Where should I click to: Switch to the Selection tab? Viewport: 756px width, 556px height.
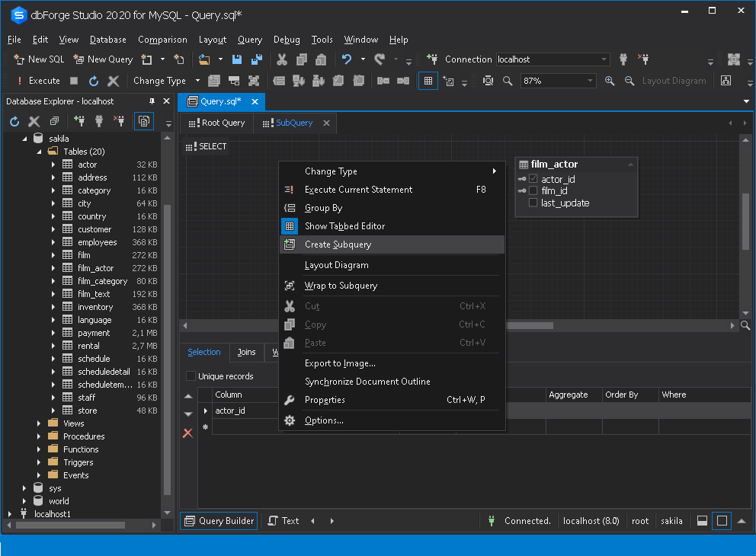click(204, 352)
